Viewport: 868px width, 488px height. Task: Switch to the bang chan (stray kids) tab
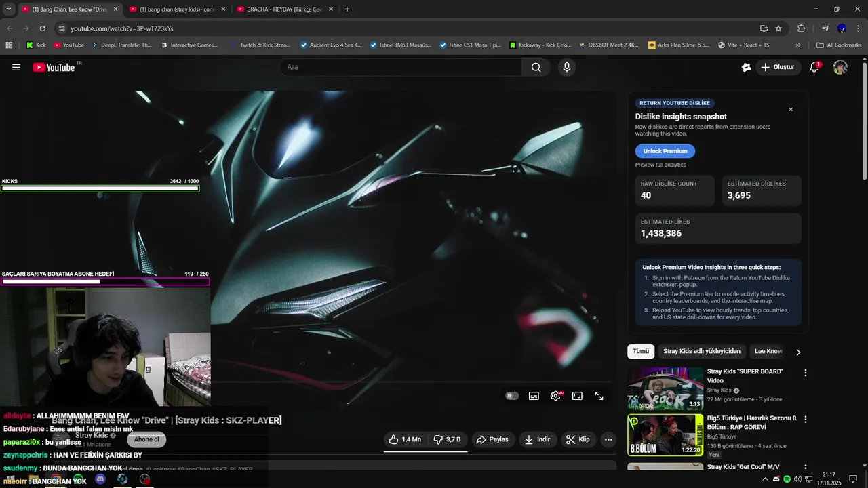[177, 9]
